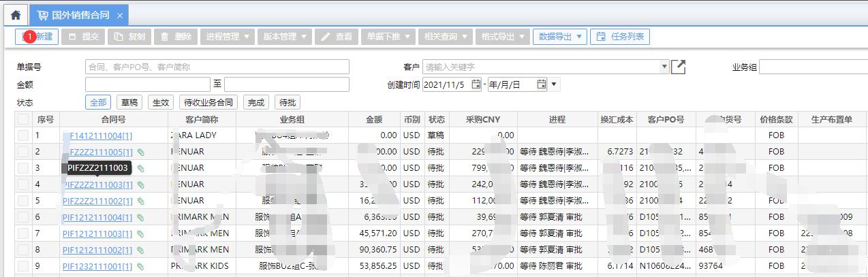Sort by the 换汇成本 column header
Screen dimensions: 868x277
coord(617,119)
